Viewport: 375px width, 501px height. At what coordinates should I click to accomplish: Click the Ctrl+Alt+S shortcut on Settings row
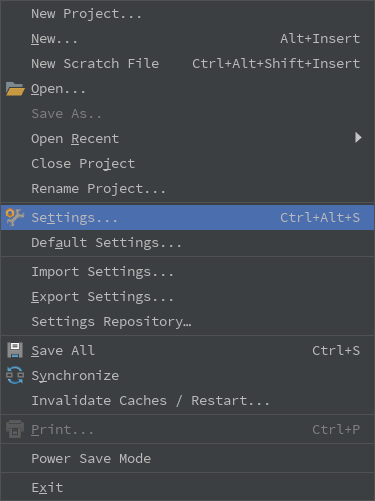(320, 218)
